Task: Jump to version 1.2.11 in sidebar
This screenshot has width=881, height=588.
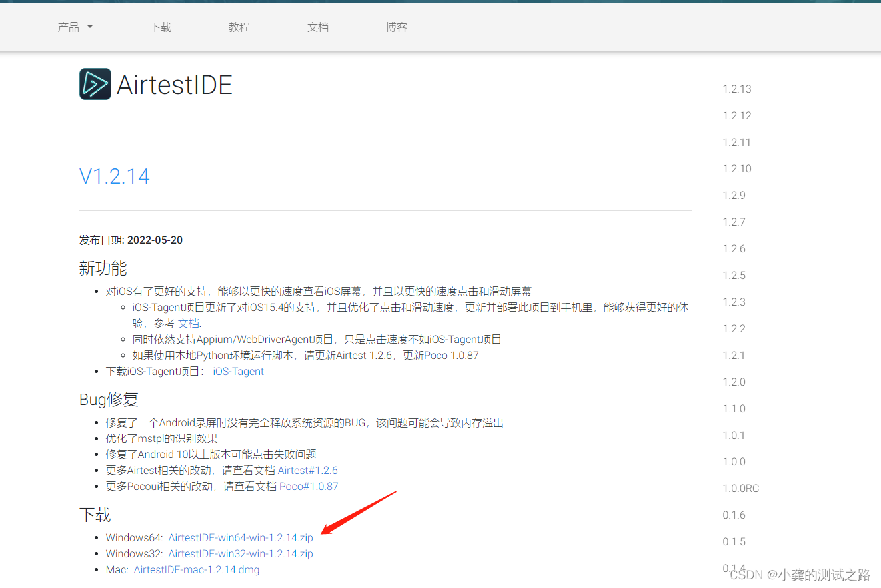Action: point(737,143)
